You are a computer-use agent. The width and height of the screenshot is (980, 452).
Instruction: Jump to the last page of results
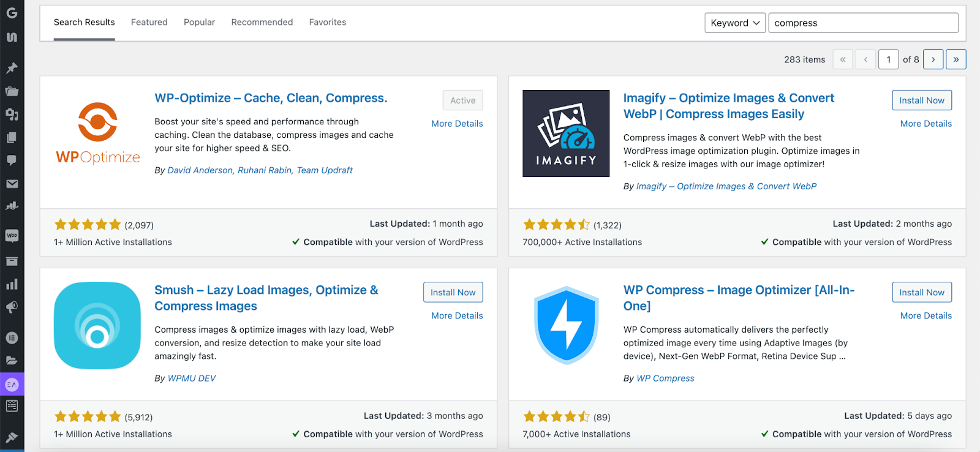(x=956, y=59)
